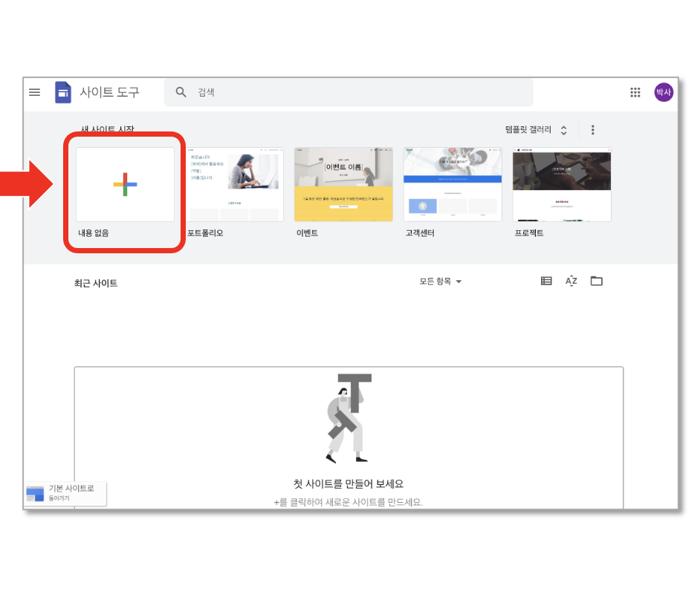Open the Google apps grid
This screenshot has width=700, height=612.
click(635, 92)
